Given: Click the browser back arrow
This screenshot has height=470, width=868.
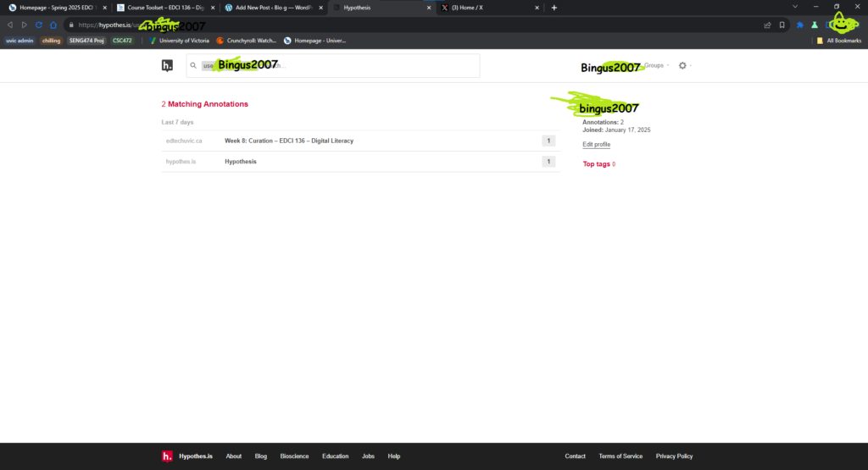Looking at the screenshot, I should (x=10, y=25).
